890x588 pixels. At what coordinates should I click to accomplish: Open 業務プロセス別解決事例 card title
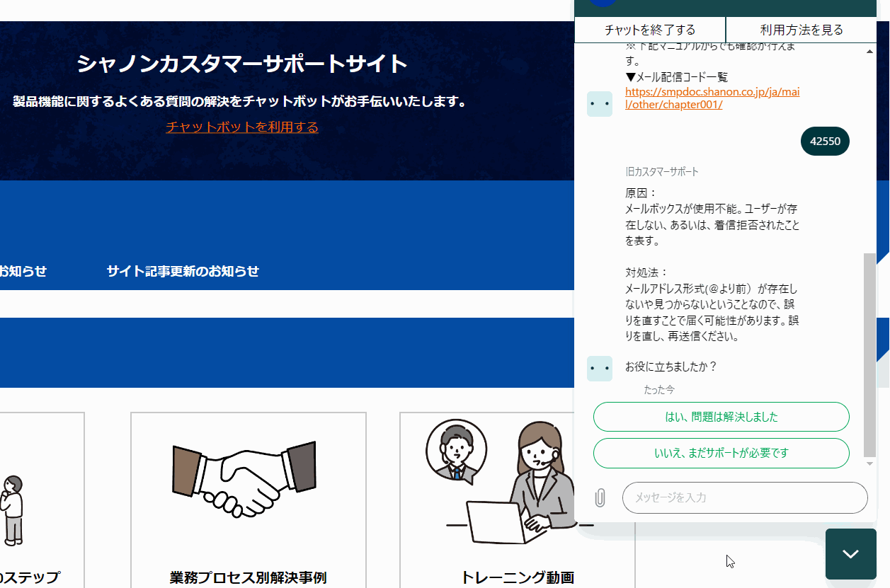[248, 577]
